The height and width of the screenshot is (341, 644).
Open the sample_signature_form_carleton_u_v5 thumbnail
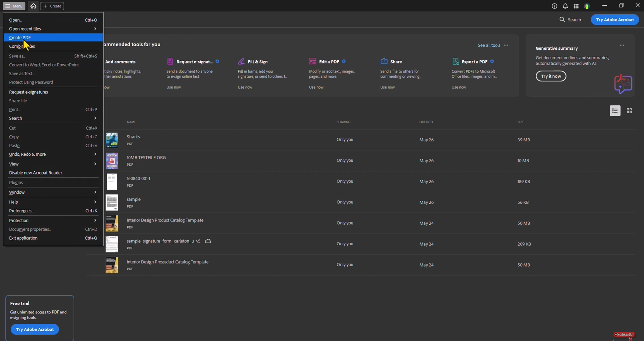pos(112,244)
